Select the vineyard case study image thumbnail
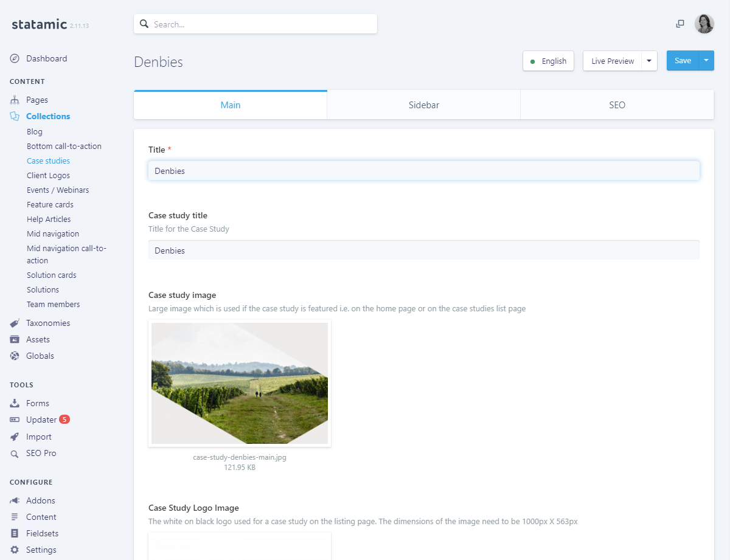This screenshot has width=730, height=560. [x=240, y=383]
